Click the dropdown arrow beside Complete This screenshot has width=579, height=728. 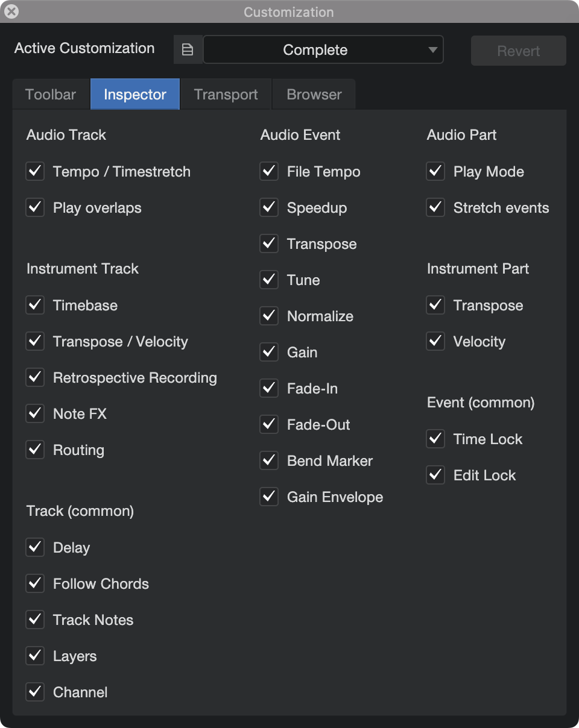tap(432, 50)
